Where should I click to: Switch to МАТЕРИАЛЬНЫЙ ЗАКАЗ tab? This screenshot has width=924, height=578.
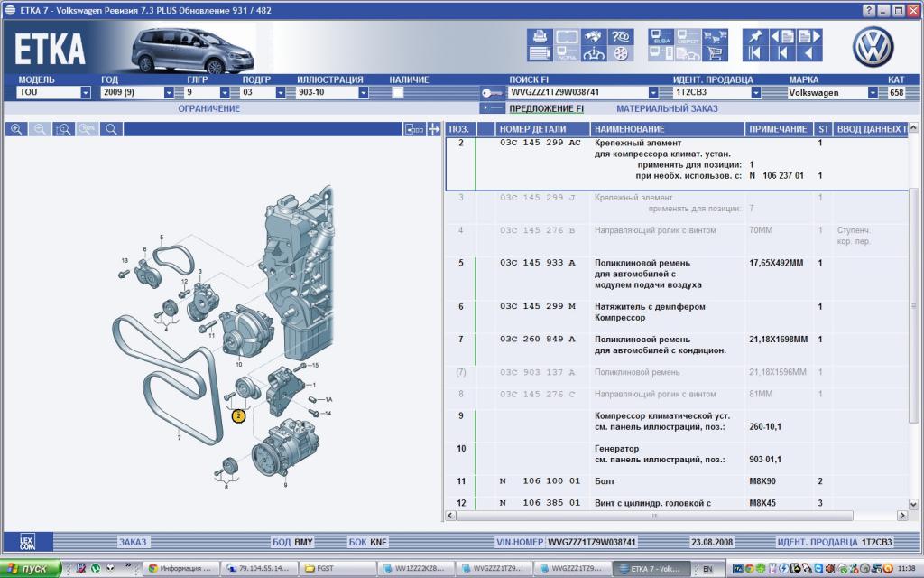[x=667, y=108]
